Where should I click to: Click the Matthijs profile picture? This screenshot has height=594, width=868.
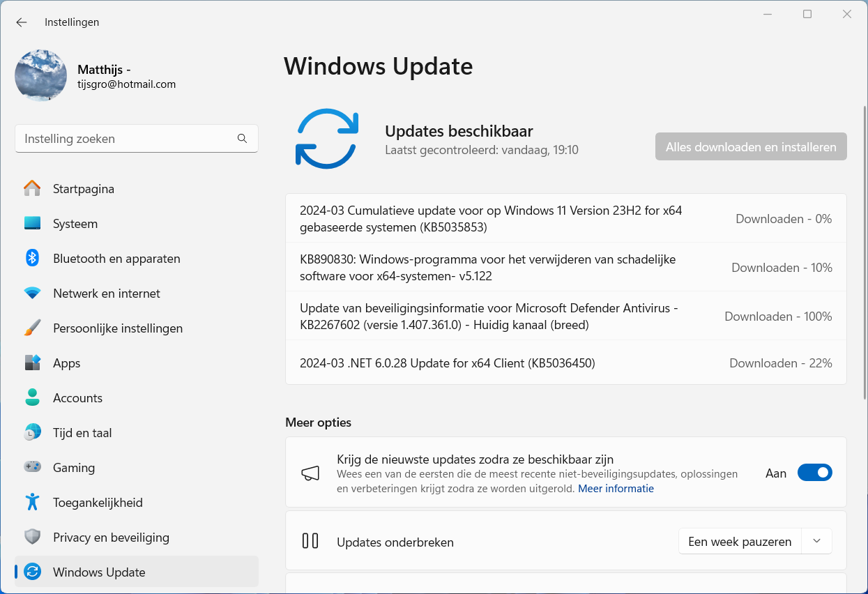point(41,75)
